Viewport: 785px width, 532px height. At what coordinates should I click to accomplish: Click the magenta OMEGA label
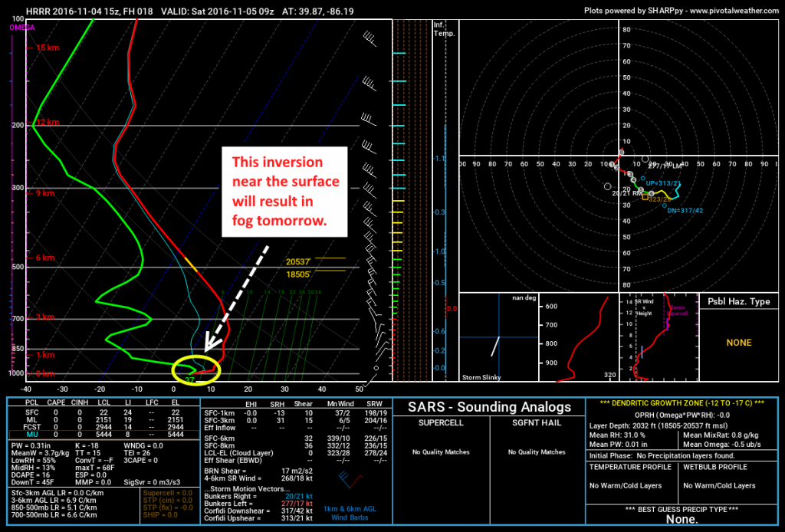[22, 28]
